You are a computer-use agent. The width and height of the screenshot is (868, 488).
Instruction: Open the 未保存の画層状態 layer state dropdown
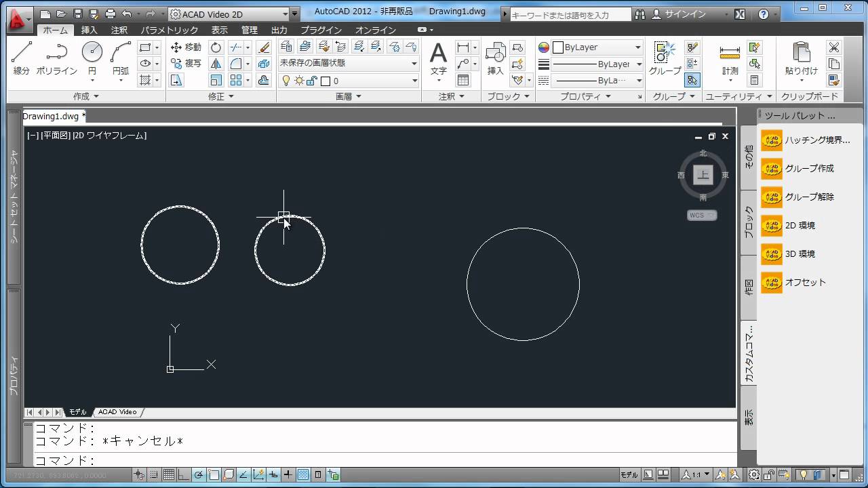[349, 63]
